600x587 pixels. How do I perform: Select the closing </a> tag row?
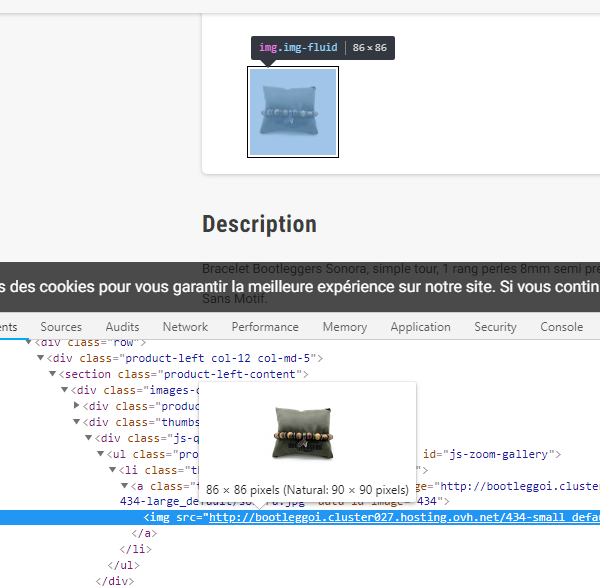pos(144,533)
